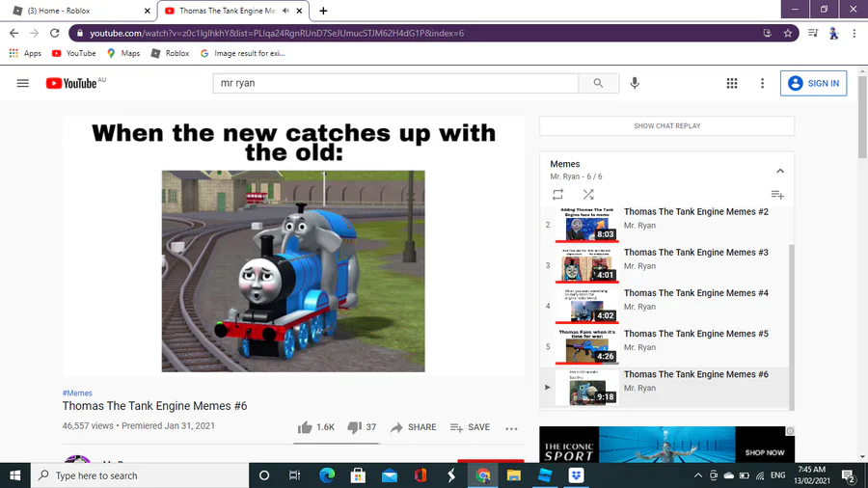Open Task View on the taskbar
Screen dimensions: 868x488
point(294,475)
